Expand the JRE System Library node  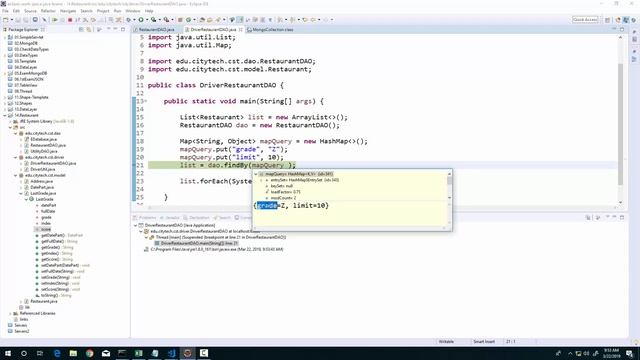pos(11,121)
